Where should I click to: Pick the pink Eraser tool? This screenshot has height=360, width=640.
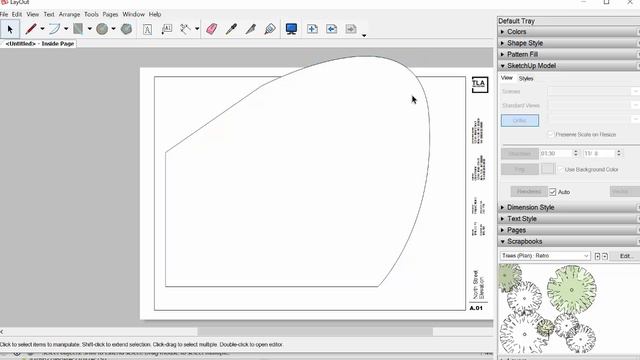tap(211, 29)
